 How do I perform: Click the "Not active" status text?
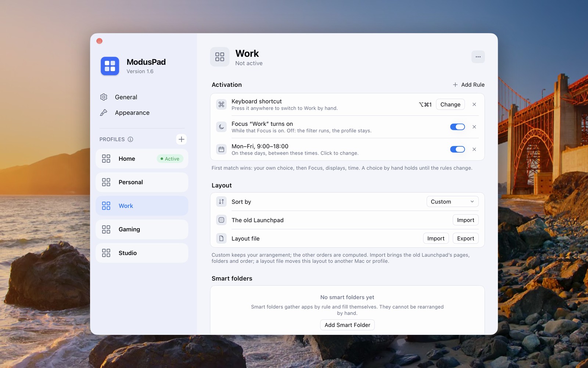point(249,63)
